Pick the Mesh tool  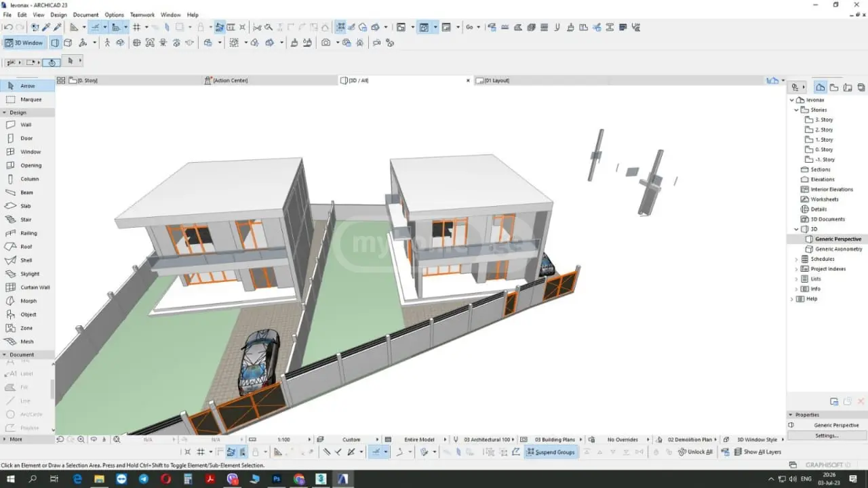point(27,342)
